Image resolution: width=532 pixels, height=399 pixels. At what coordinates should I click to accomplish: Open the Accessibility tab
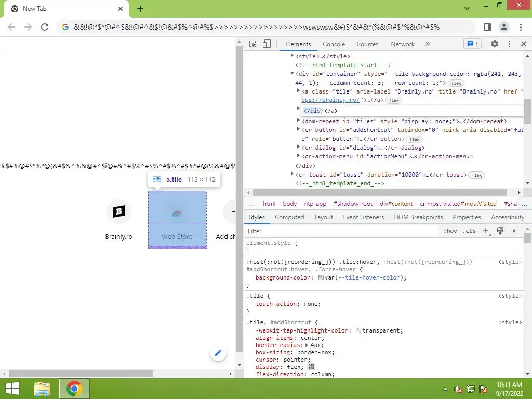508,217
